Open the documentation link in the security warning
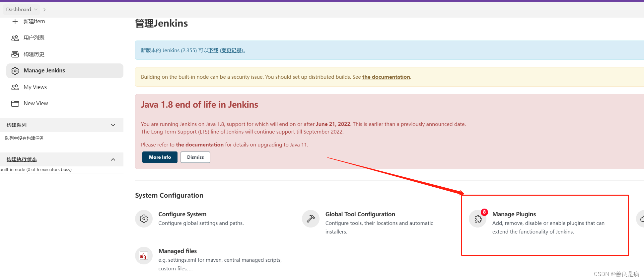The width and height of the screenshot is (644, 280). point(386,77)
